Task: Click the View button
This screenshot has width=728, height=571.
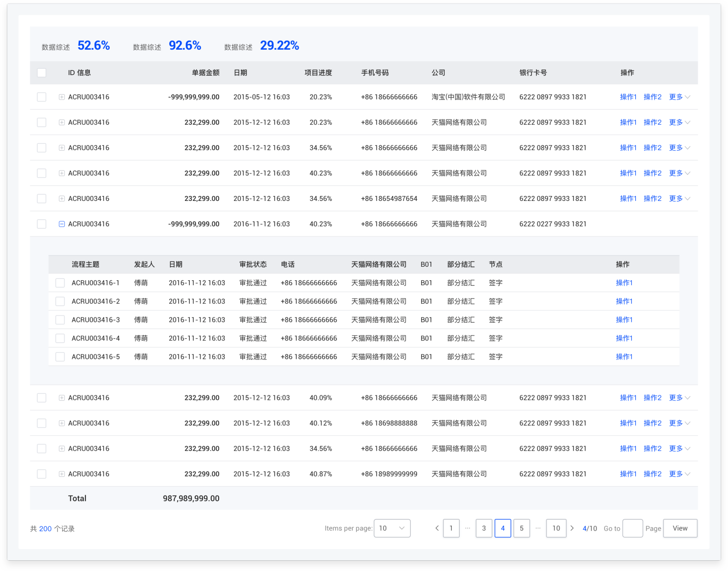Action: click(680, 528)
